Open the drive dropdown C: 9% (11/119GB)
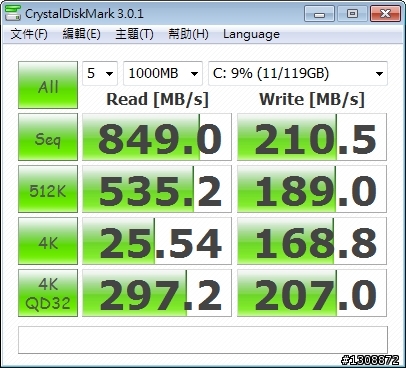 tap(298, 73)
